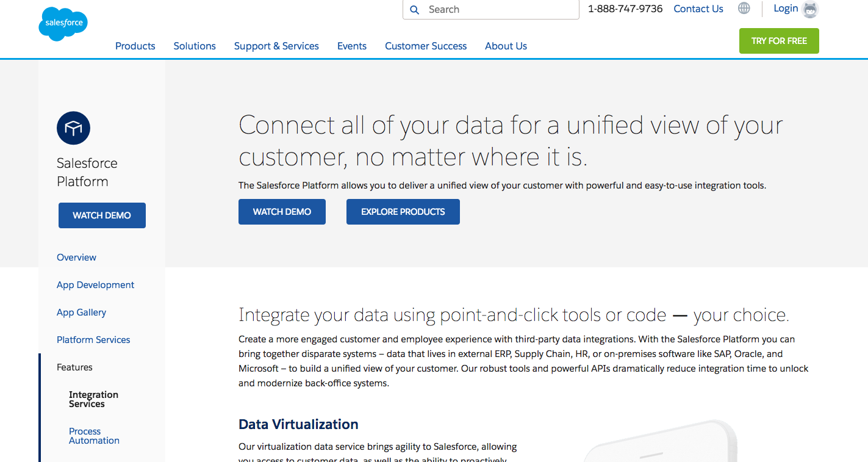Click the EXPLORE PRODUCTS button

click(403, 212)
